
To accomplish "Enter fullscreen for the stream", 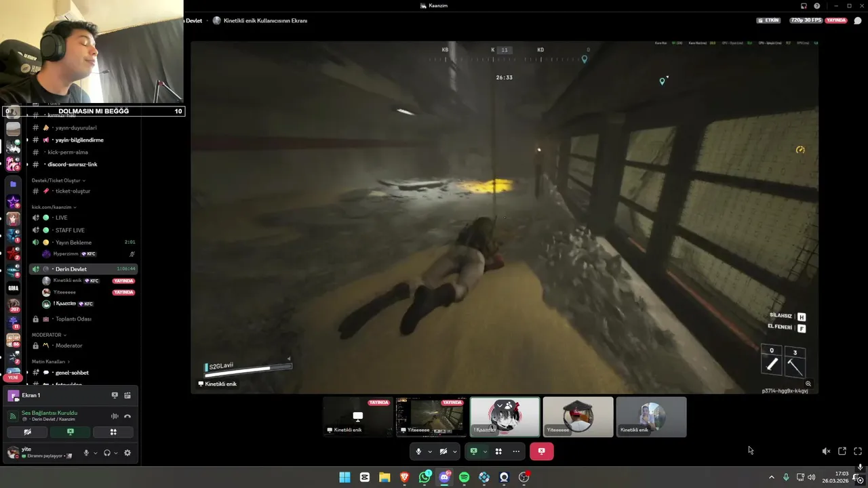I will [x=858, y=451].
